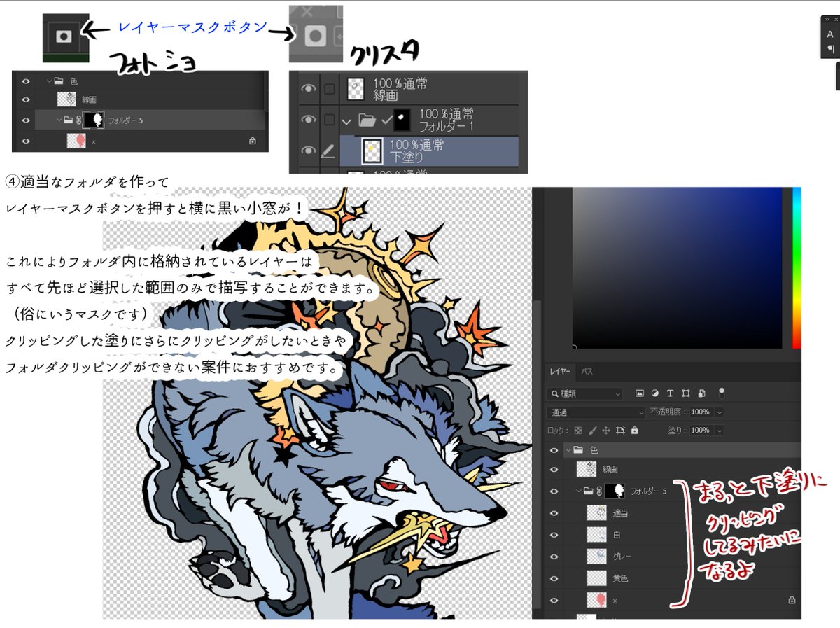Hide the 黄色 layer
840x628 pixels.
tap(554, 578)
